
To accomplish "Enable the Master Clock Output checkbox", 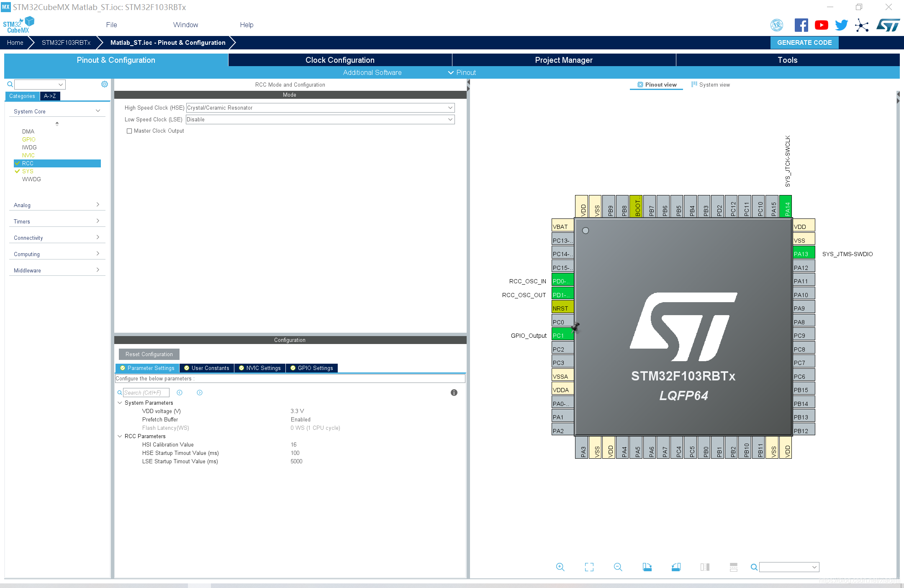I will pos(129,131).
